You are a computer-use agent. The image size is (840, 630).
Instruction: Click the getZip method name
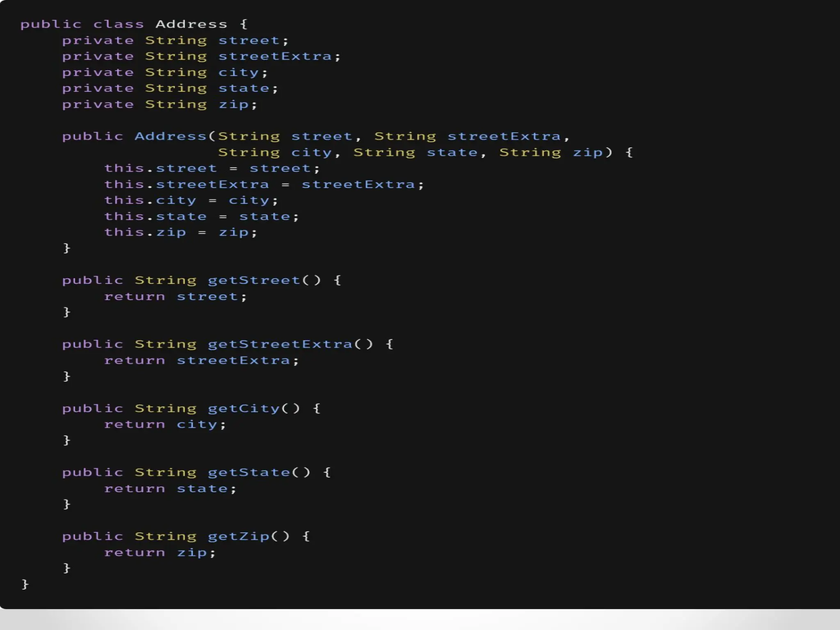[x=238, y=536]
